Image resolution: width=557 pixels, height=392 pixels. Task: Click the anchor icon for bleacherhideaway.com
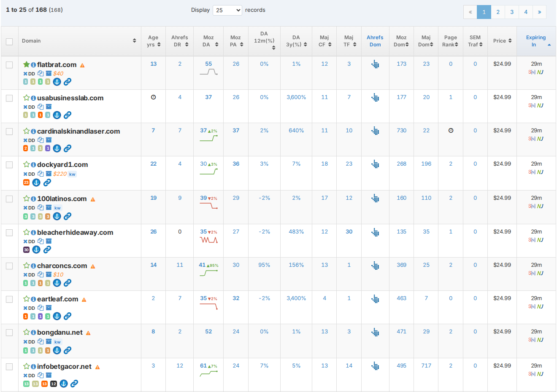(x=36, y=250)
